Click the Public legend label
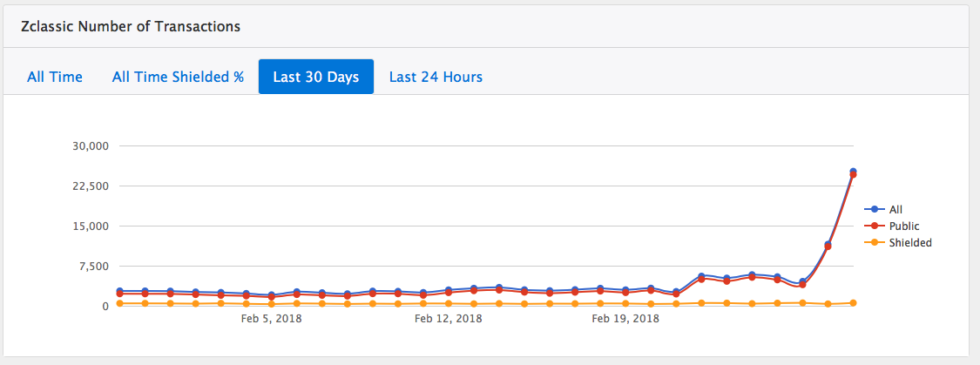The image size is (980, 365). (903, 226)
